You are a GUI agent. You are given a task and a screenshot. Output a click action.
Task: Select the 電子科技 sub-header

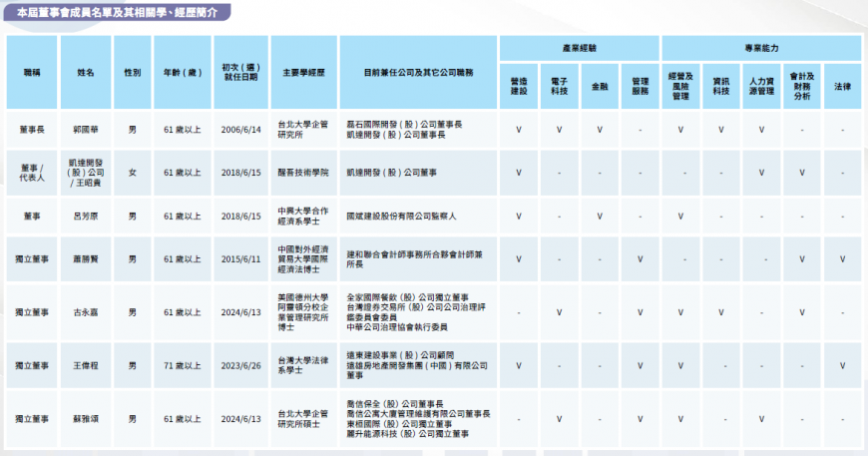559,87
